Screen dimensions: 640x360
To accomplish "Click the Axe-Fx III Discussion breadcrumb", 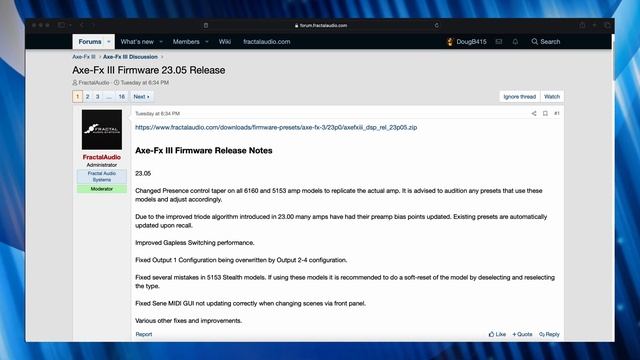I will tap(130, 57).
